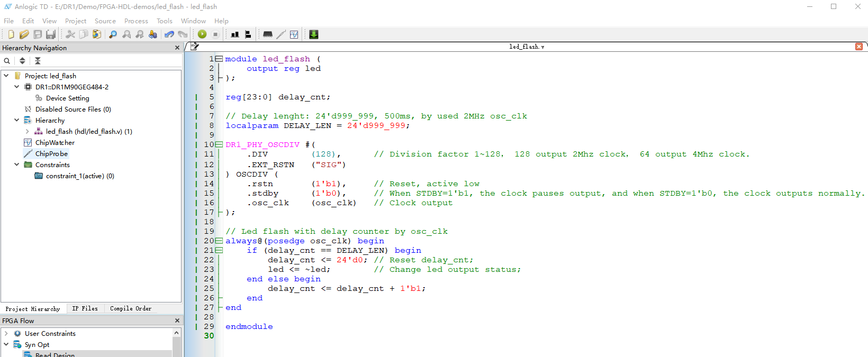Collapse the Project: led_flash tree node
The height and width of the screenshot is (357, 868).
point(6,76)
